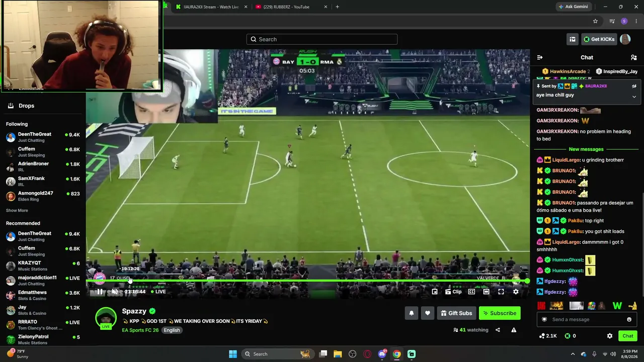Close the RUBBERZ YouTube tab
The width and height of the screenshot is (644, 362).
326,7
